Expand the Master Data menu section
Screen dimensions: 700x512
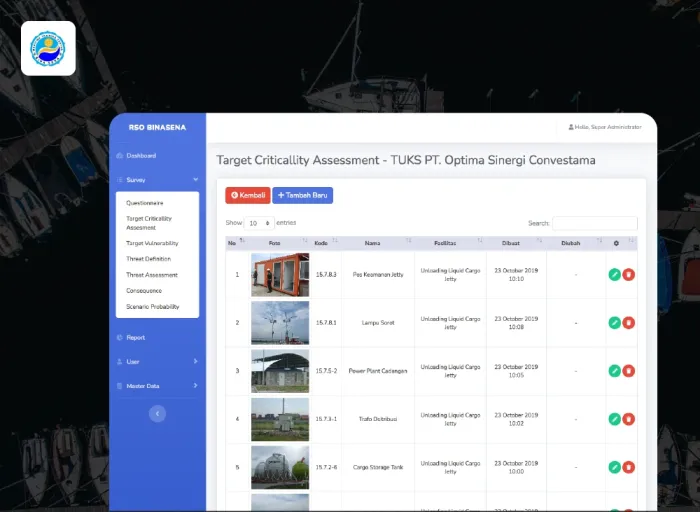pos(157,386)
